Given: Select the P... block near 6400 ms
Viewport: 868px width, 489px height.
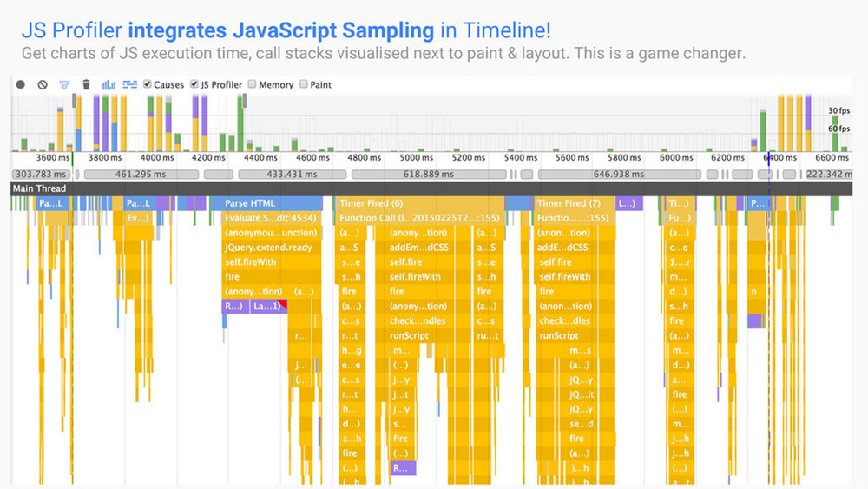Looking at the screenshot, I should (x=757, y=203).
